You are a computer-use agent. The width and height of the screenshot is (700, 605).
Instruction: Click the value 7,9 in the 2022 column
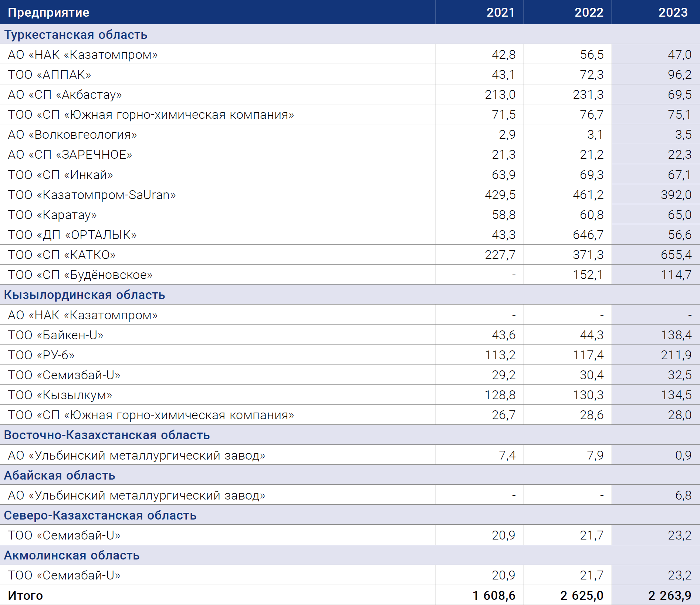pyautogui.click(x=595, y=455)
